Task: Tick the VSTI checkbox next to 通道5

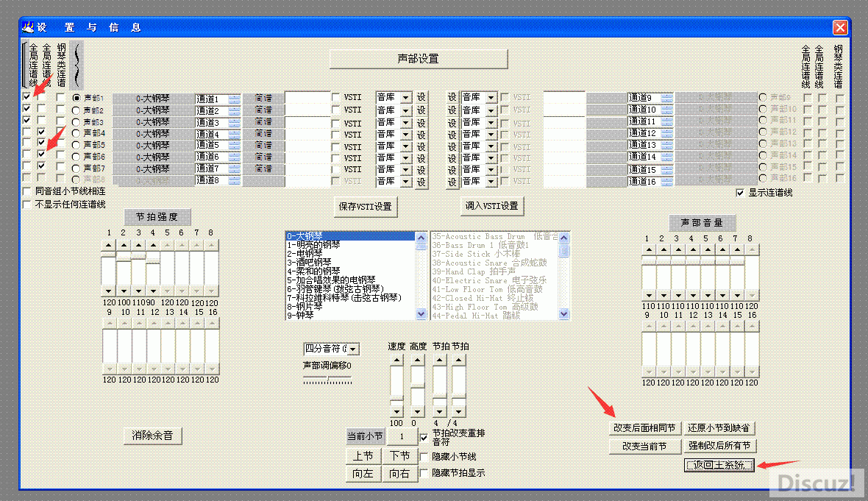Action: tap(336, 146)
